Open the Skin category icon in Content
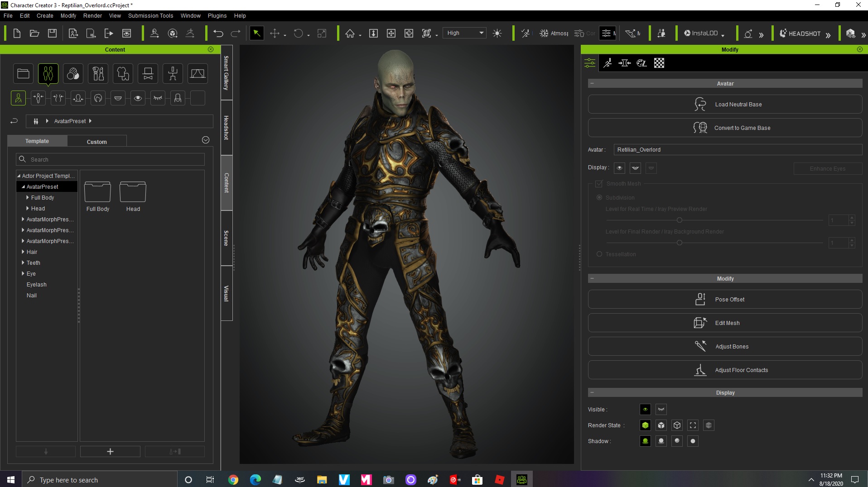Viewport: 868px width, 487px height. (x=73, y=73)
